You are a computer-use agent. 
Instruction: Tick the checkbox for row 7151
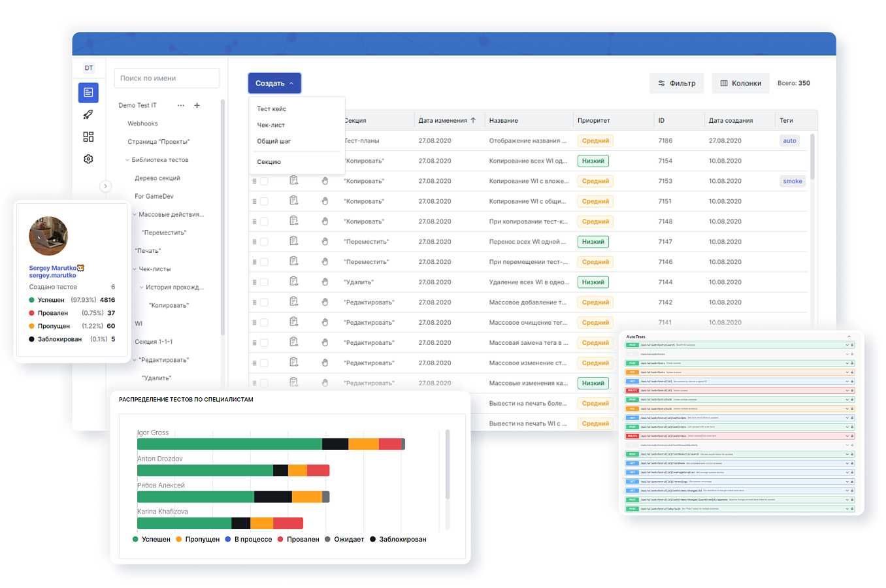point(264,201)
